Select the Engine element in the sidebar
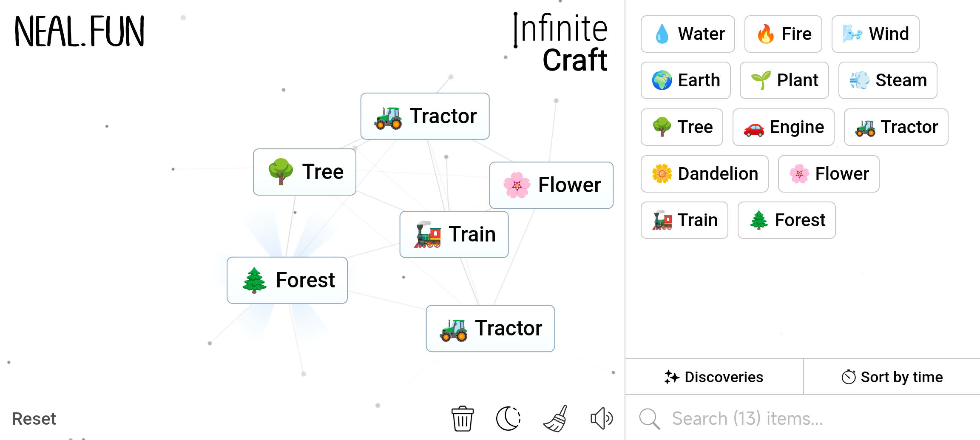 pos(783,127)
